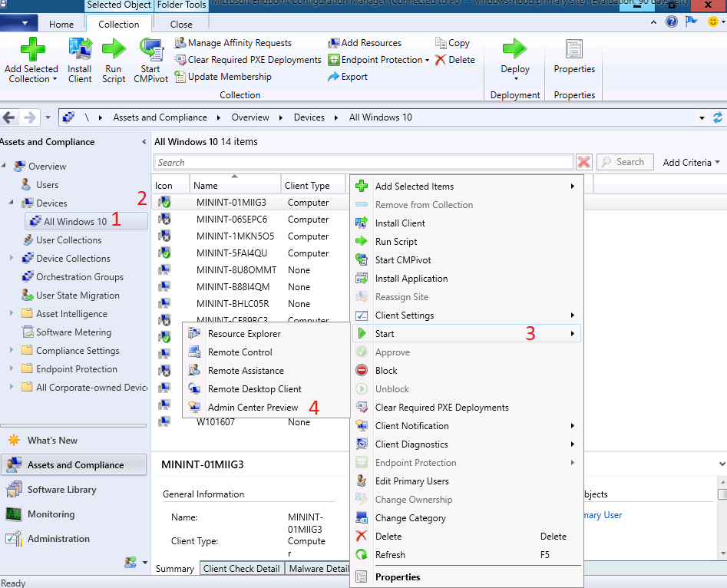This screenshot has width=727, height=588.
Task: Click Properties at bottom of context menu
Action: 467,577
